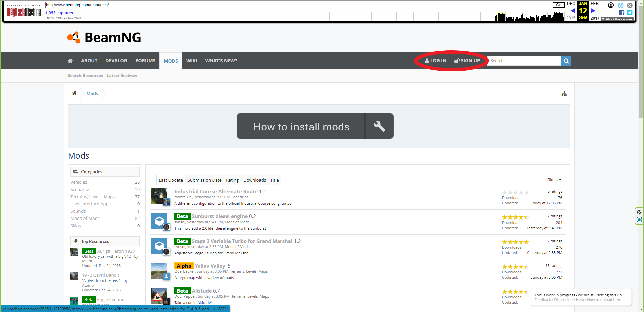Open the 'How to upload here' link
Screen dimensions: 644x312
pos(604,300)
